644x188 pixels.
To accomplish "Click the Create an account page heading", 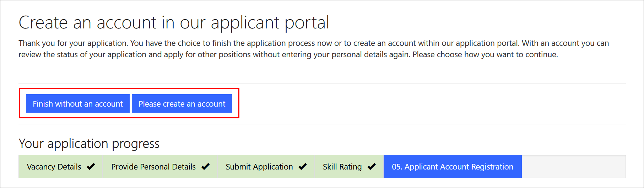I will pos(174,22).
